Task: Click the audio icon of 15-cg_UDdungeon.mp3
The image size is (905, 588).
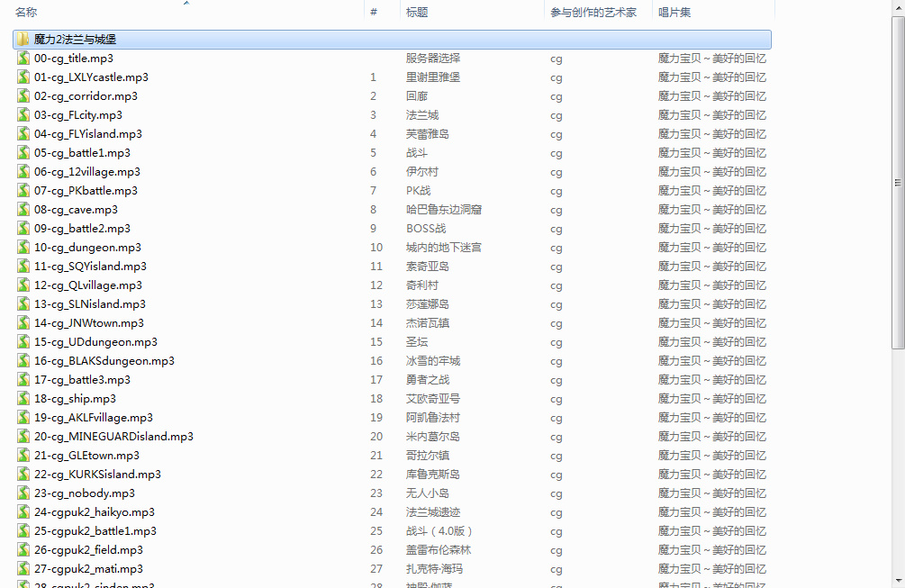Action: (23, 341)
